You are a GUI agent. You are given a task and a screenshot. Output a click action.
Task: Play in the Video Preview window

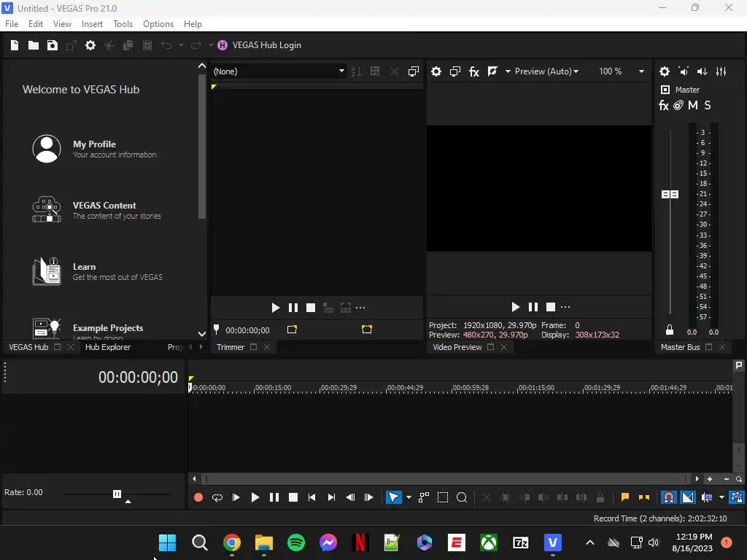click(516, 307)
